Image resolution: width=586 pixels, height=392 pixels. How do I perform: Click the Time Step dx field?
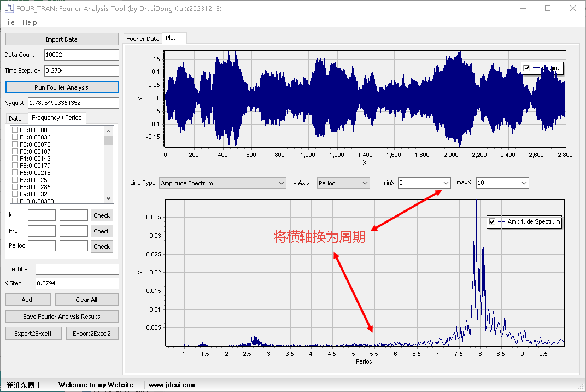click(x=81, y=71)
